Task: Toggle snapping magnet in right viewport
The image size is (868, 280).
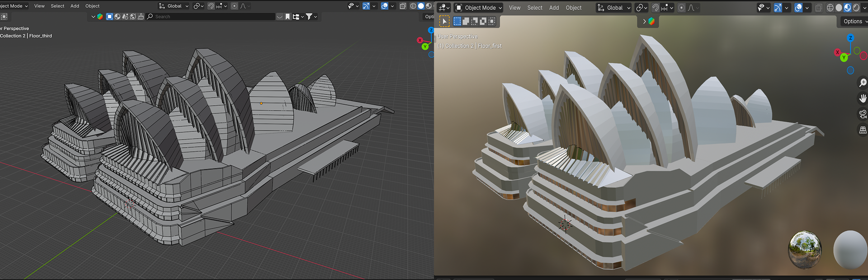Action: click(x=656, y=8)
